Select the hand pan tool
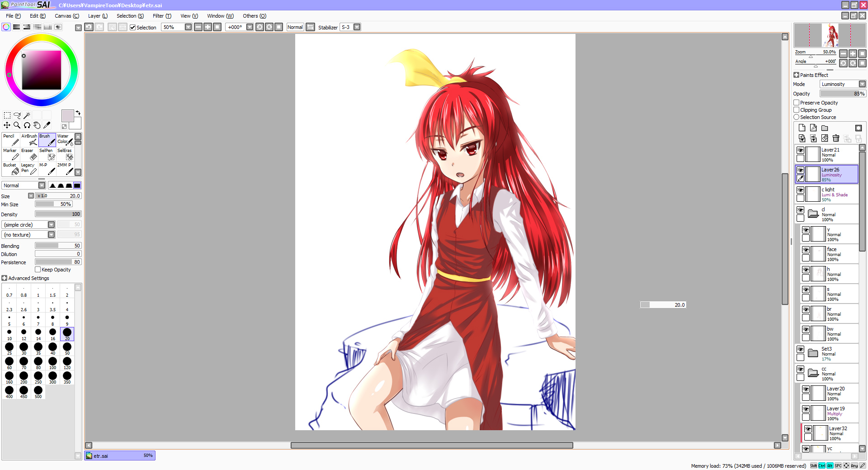This screenshot has height=470, width=868. point(37,125)
